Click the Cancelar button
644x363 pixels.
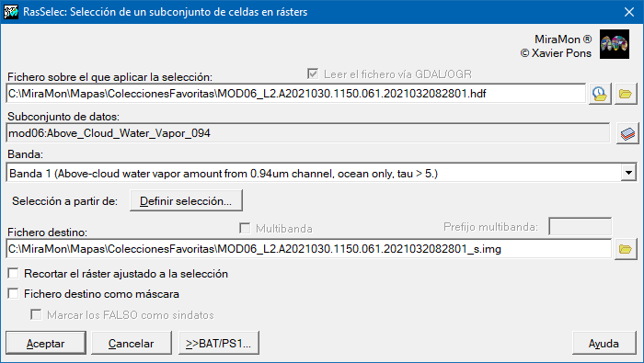click(x=131, y=344)
